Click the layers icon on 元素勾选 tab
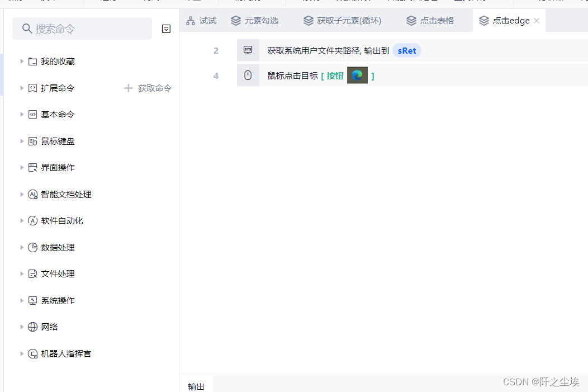 click(236, 21)
